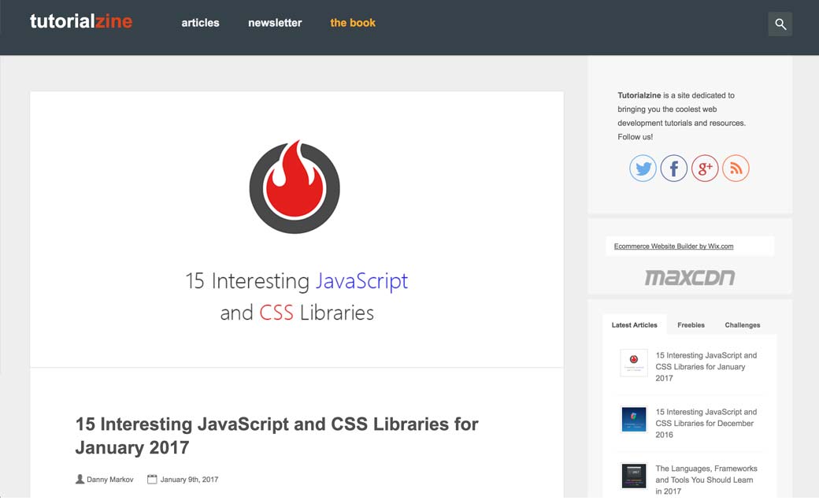
Task: Click the tutorialzine logo
Action: tap(81, 22)
